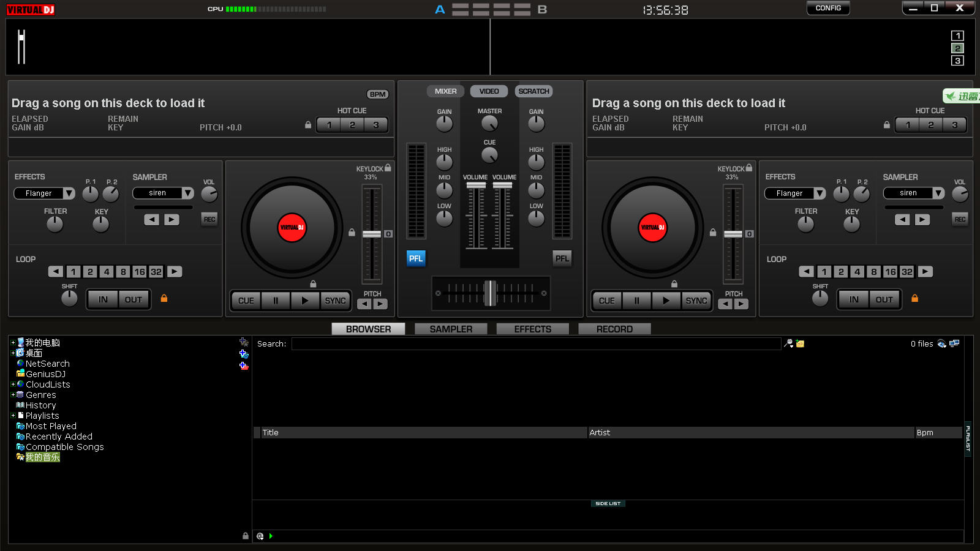Reset left deck pitch to zero

(x=388, y=234)
